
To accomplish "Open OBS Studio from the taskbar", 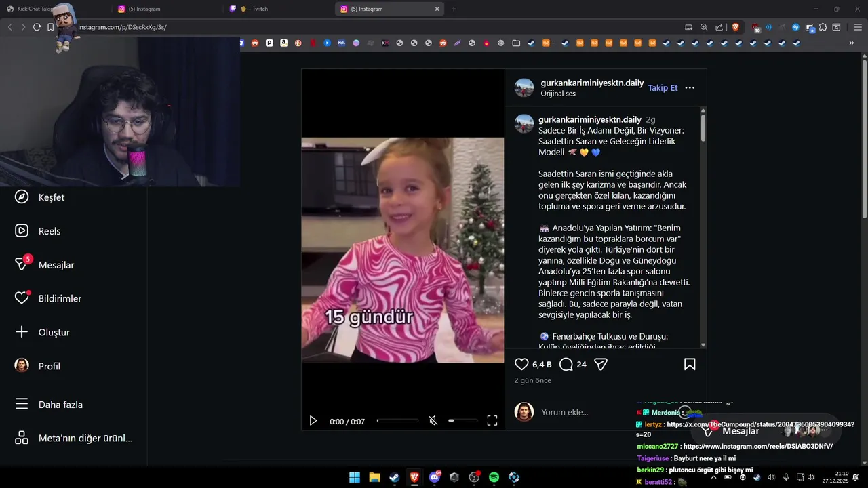I will coord(474,477).
